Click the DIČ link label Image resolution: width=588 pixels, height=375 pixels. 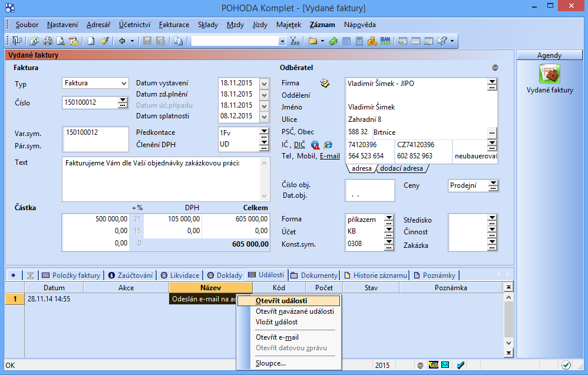(x=299, y=145)
